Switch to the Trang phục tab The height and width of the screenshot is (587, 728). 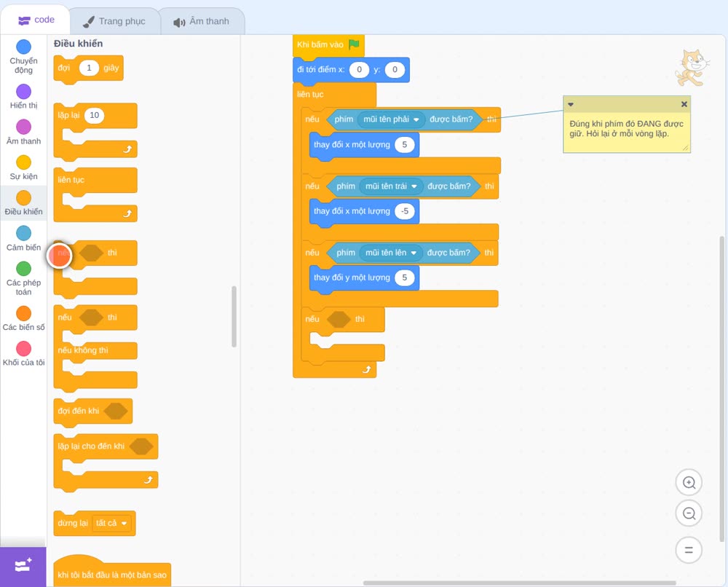114,21
